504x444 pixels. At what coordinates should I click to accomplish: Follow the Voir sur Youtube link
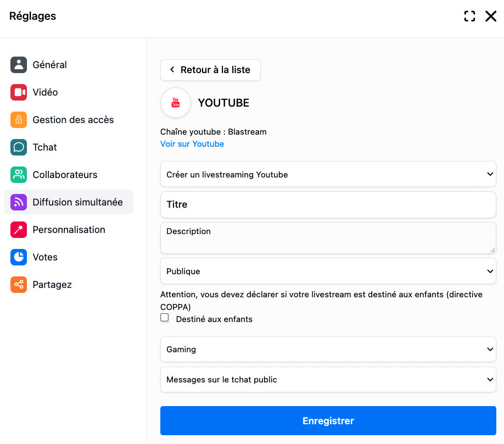pyautogui.click(x=192, y=144)
